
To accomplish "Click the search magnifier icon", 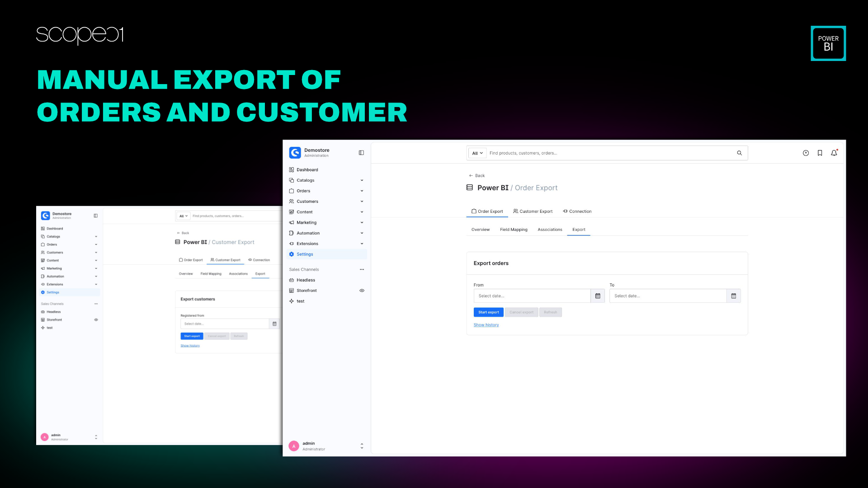I will 740,153.
